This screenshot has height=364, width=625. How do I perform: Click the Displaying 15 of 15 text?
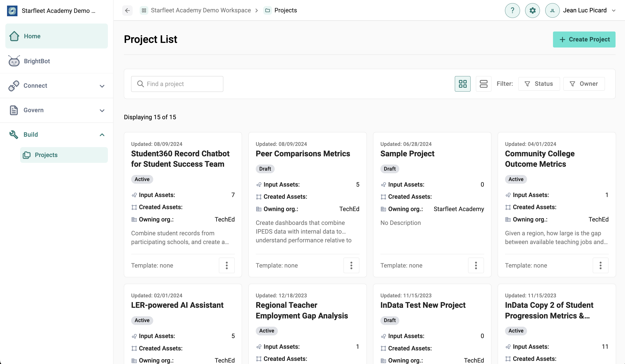(150, 117)
